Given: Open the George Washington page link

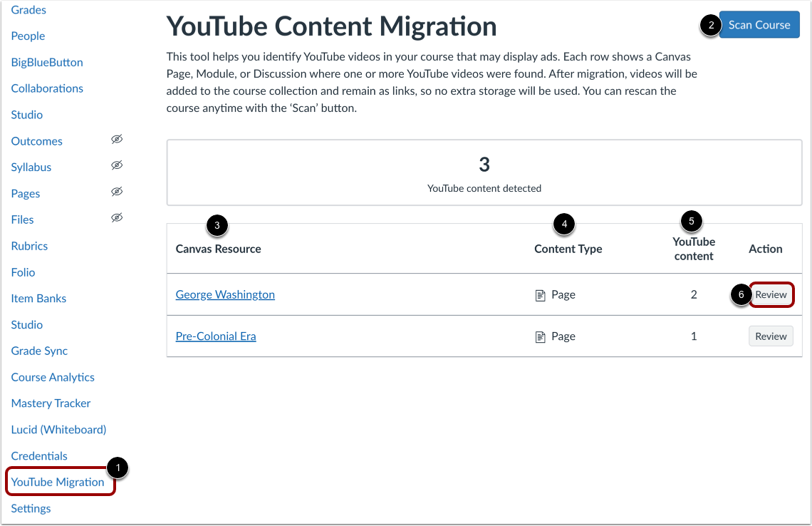Looking at the screenshot, I should (x=224, y=294).
